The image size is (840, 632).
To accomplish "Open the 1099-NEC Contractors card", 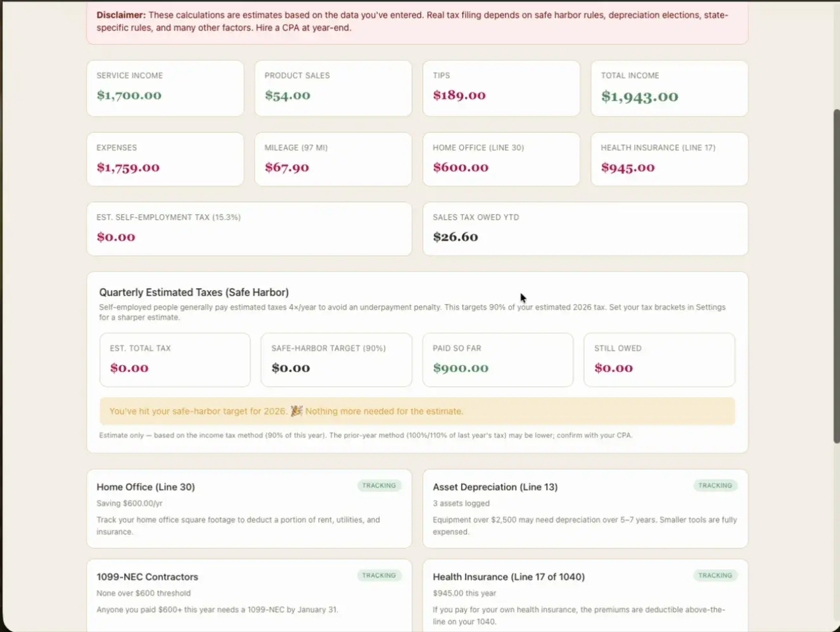I will tap(249, 595).
